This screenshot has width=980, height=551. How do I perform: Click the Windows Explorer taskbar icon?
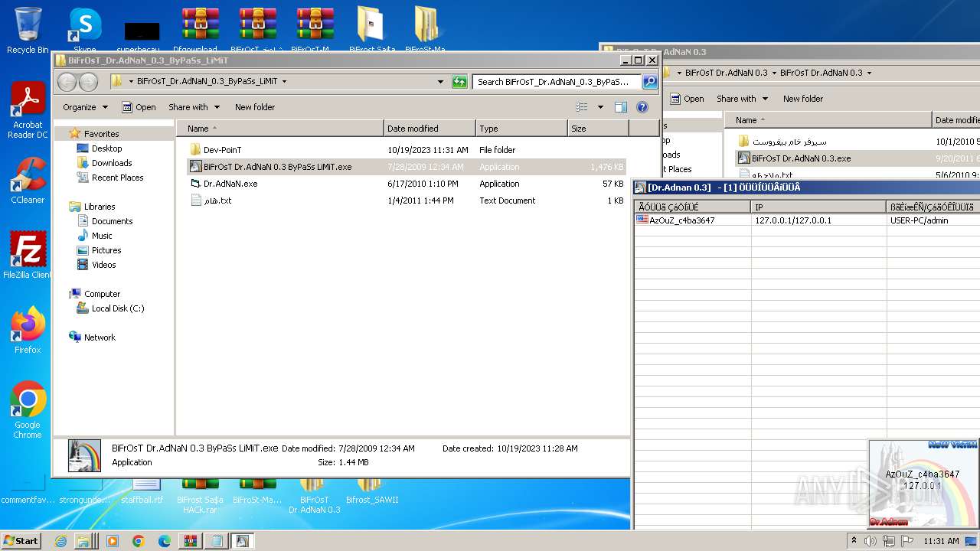(x=83, y=541)
